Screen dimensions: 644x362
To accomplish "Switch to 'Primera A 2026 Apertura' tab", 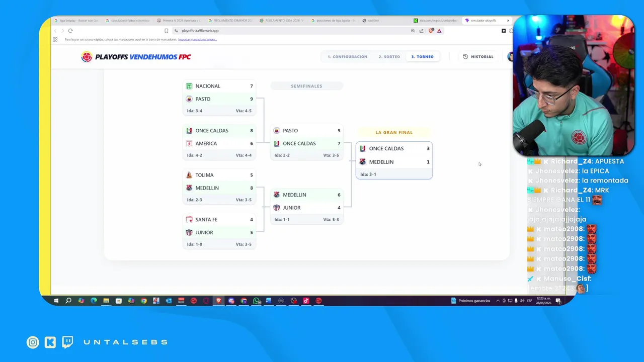I will [180, 21].
